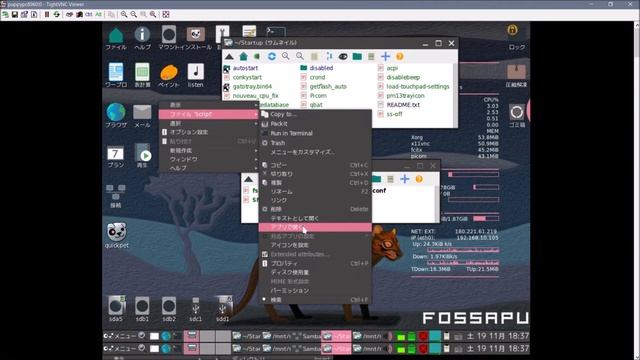
Task: Choose Copy to... in submenu
Action: pos(315,114)
